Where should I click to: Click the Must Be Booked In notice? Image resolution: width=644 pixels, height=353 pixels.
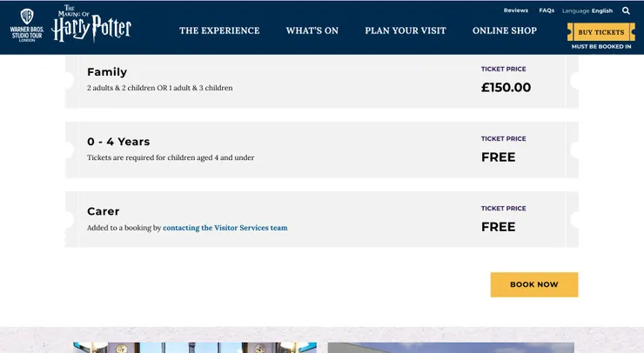coord(600,47)
